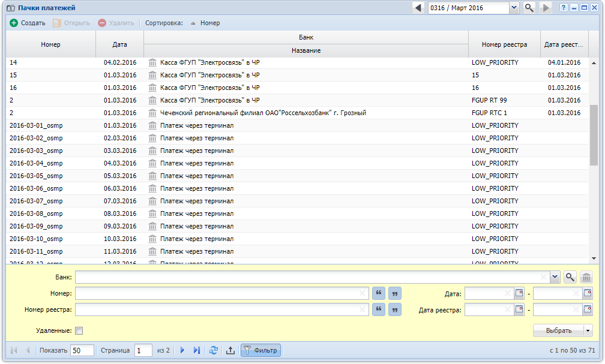Sort by the Дата column header
Viewport: 605px width, 364px height.
tap(119, 44)
